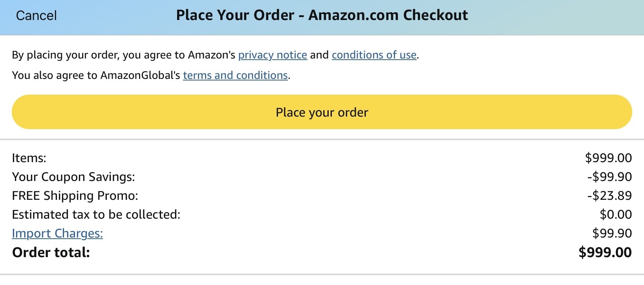This screenshot has width=644, height=285.
Task: Select the bold order total amount
Action: click(605, 252)
